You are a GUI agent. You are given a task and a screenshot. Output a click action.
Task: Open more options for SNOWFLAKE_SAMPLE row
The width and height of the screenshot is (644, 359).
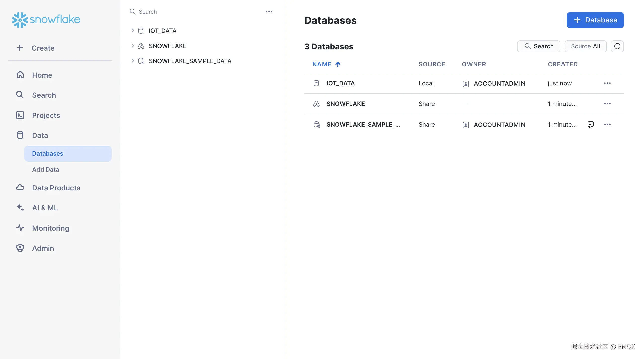[607, 124]
